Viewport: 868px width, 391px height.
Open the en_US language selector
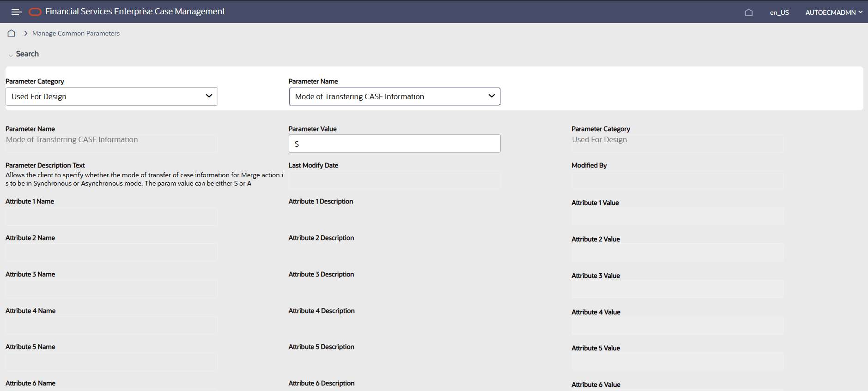pyautogui.click(x=779, y=12)
